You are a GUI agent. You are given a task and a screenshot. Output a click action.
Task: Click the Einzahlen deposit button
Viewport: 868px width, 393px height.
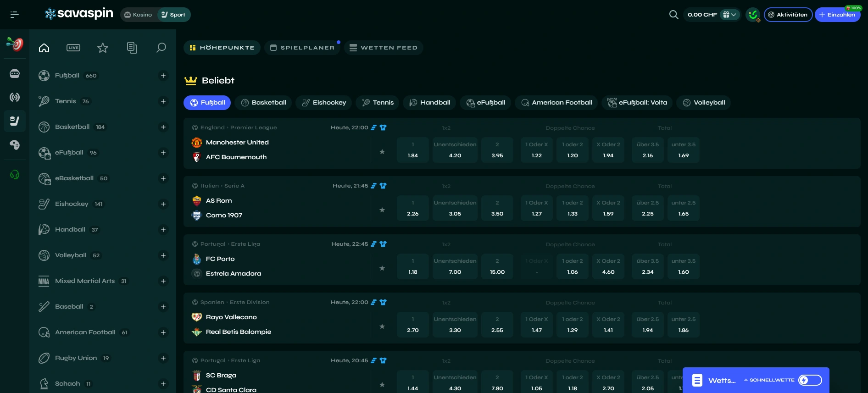[x=837, y=15]
